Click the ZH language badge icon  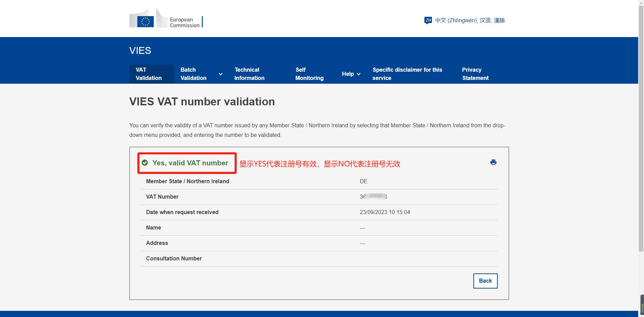point(428,20)
